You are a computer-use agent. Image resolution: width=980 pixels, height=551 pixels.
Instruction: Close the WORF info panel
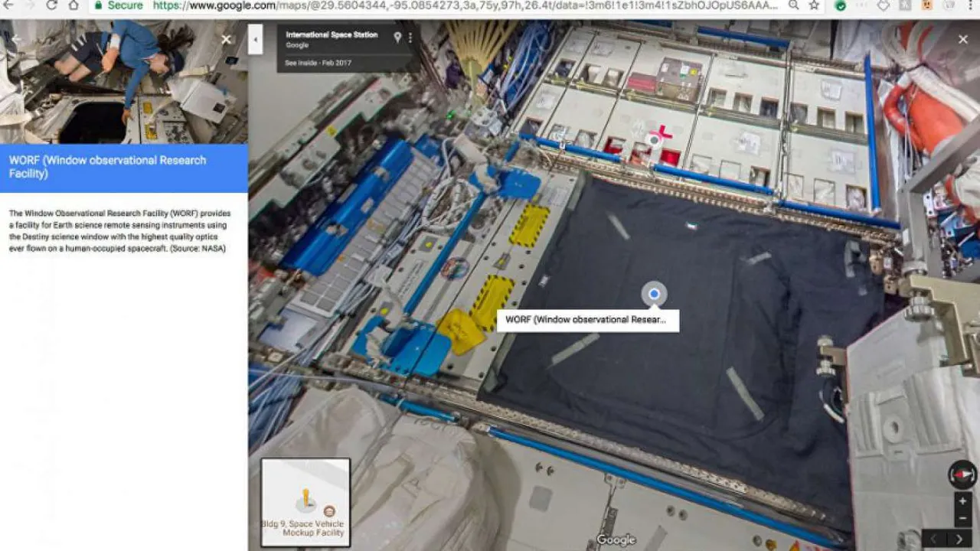click(x=226, y=39)
